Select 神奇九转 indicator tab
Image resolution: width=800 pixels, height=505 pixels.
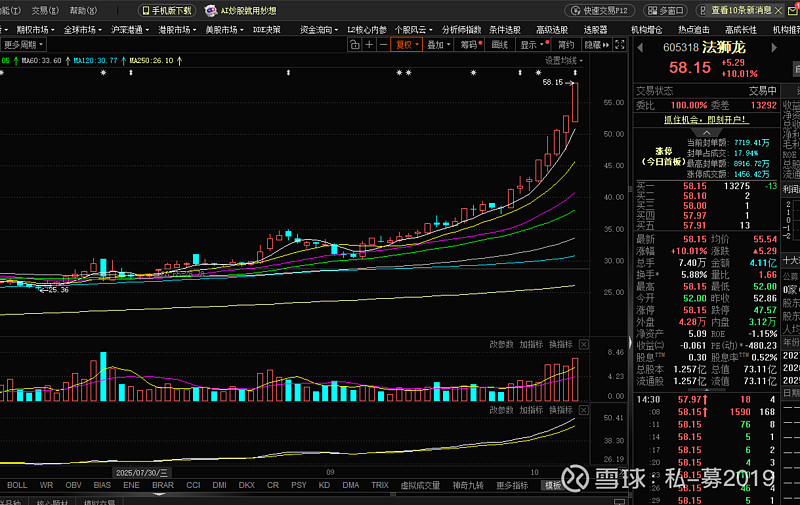[x=467, y=485]
